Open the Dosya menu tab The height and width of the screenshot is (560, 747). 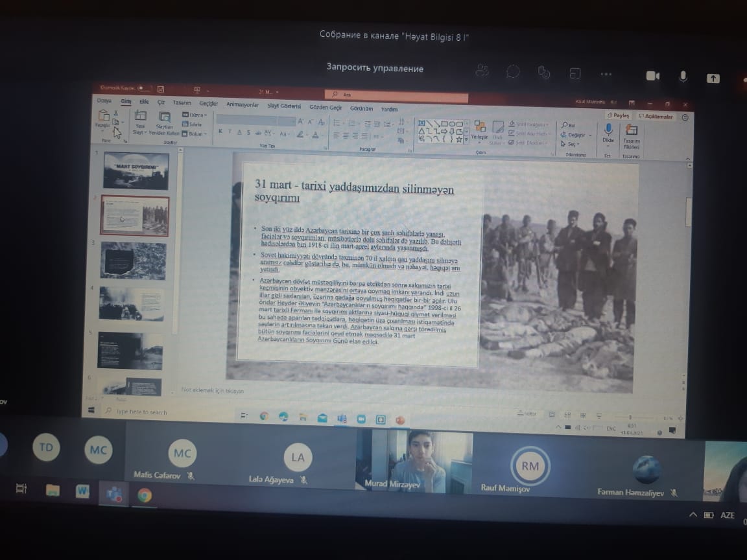(104, 100)
